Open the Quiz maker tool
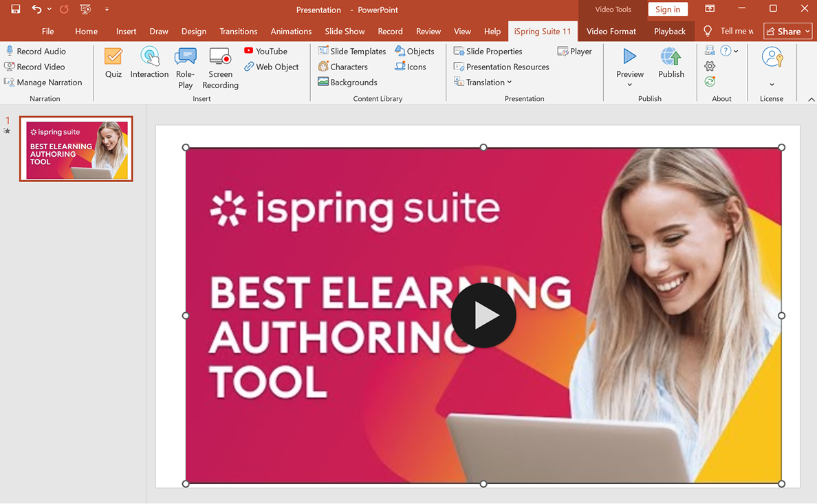The image size is (817, 504). coord(113,65)
